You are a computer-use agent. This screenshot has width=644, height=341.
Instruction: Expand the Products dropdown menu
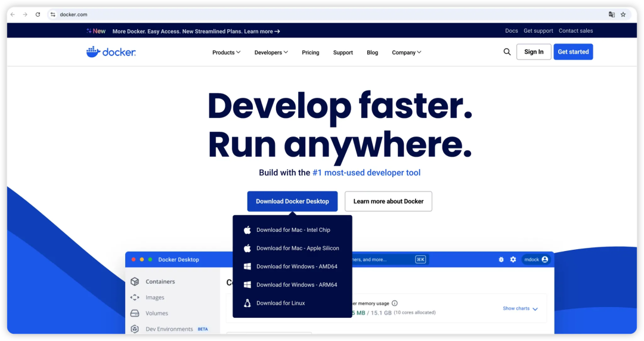(x=227, y=52)
